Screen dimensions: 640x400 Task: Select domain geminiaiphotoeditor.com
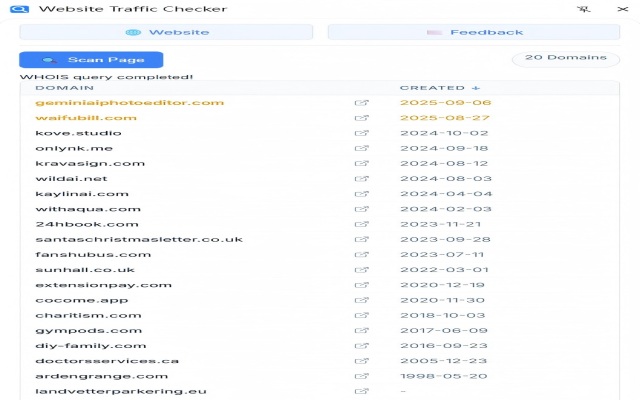[x=129, y=103]
